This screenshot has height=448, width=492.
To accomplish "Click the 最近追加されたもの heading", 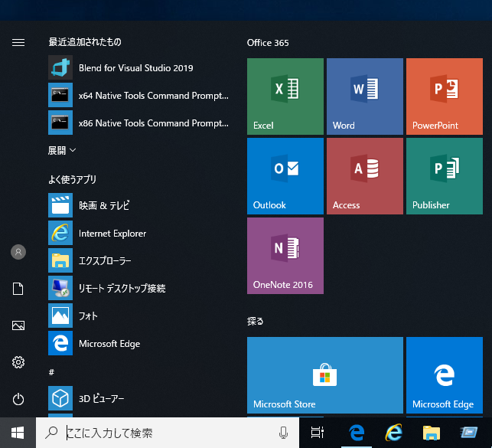I will pos(85,42).
